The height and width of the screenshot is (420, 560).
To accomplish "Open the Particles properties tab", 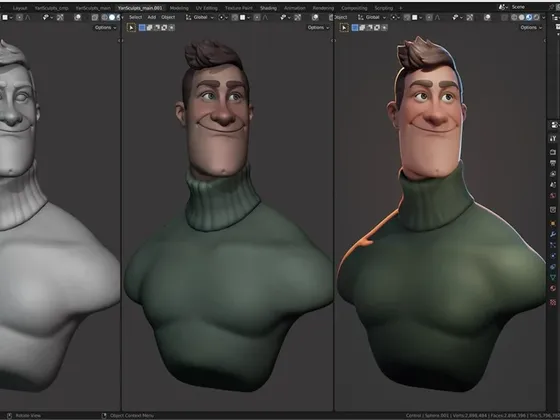I will (553, 245).
